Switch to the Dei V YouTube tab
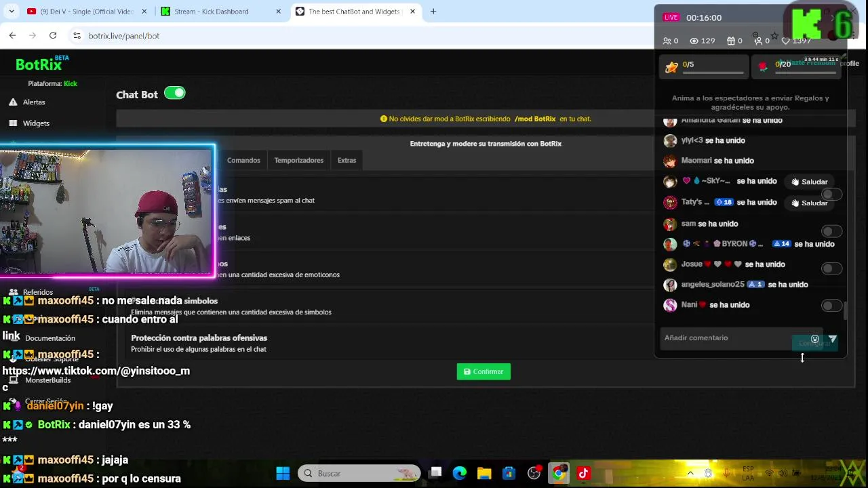This screenshot has width=868, height=488. pyautogui.click(x=86, y=12)
